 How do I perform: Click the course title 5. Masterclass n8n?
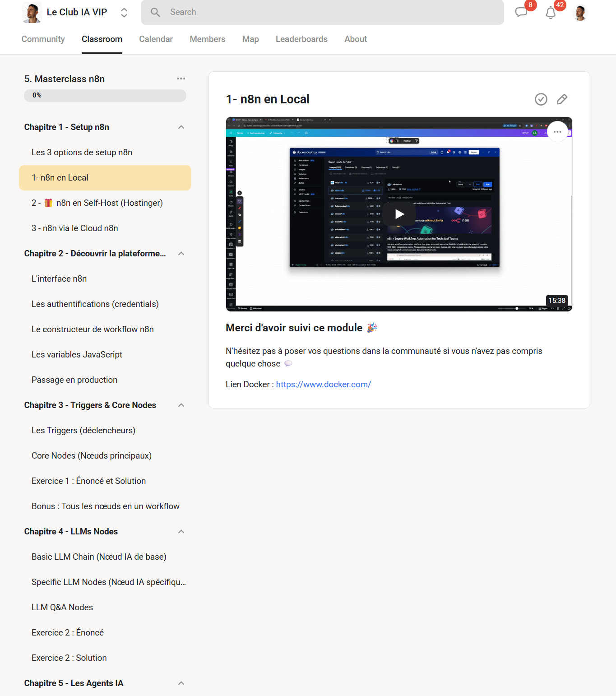click(x=65, y=79)
